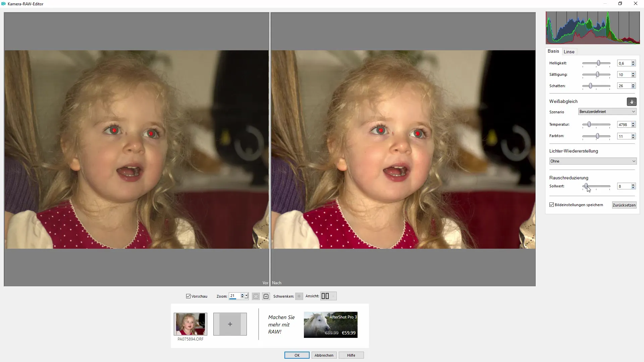Click the Kamera-RAW-Editor title bar icon

click(x=4, y=4)
